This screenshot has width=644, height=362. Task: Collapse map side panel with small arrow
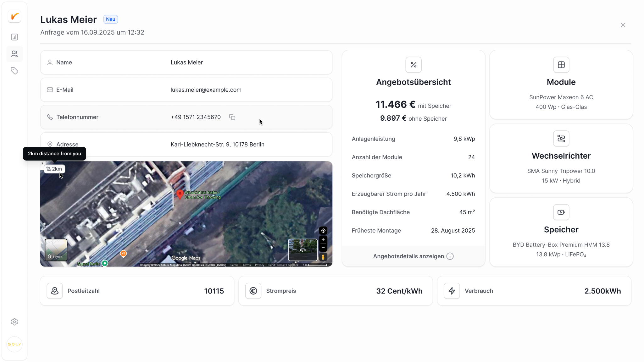coord(42,163)
